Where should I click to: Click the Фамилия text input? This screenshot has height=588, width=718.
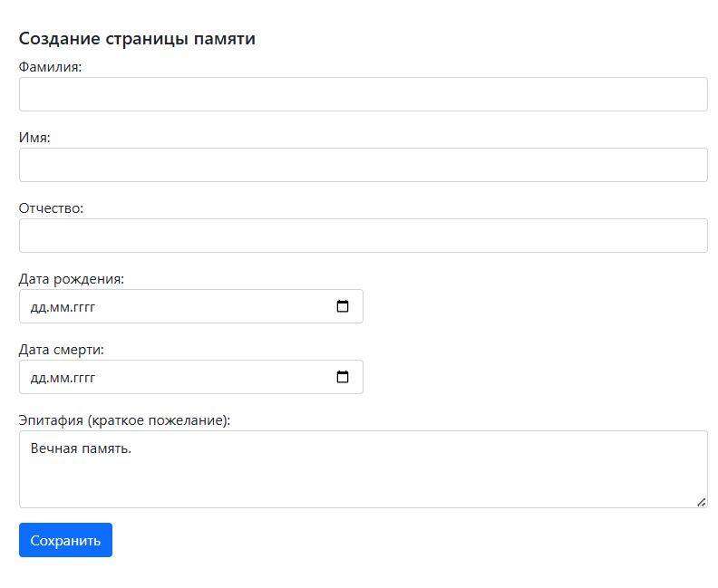pos(363,94)
